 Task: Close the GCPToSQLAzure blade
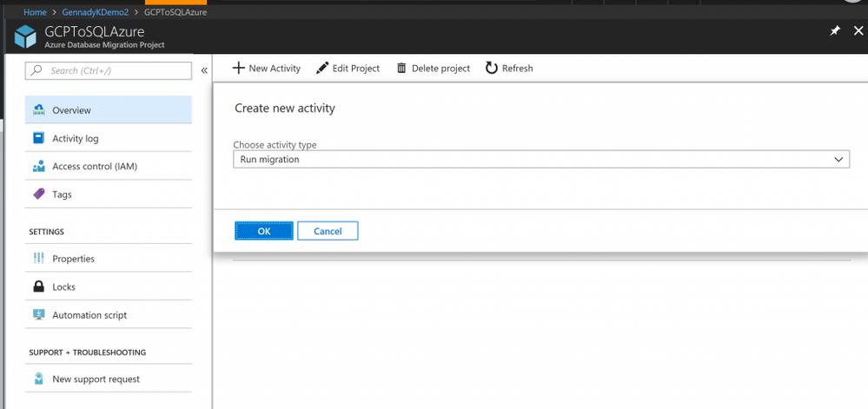[858, 31]
